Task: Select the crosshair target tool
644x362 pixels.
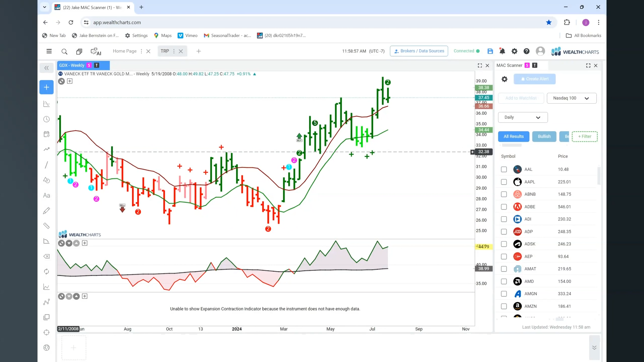Action: 46,333
